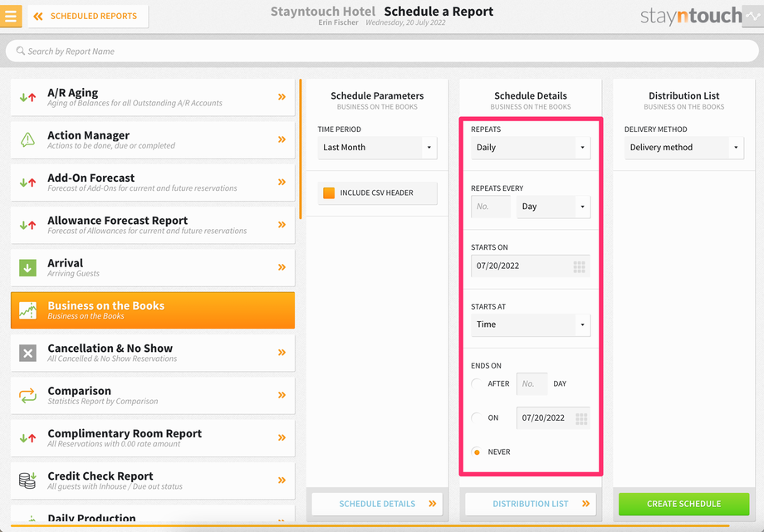Click the Ends On date field
The height and width of the screenshot is (532, 764).
[553, 418]
